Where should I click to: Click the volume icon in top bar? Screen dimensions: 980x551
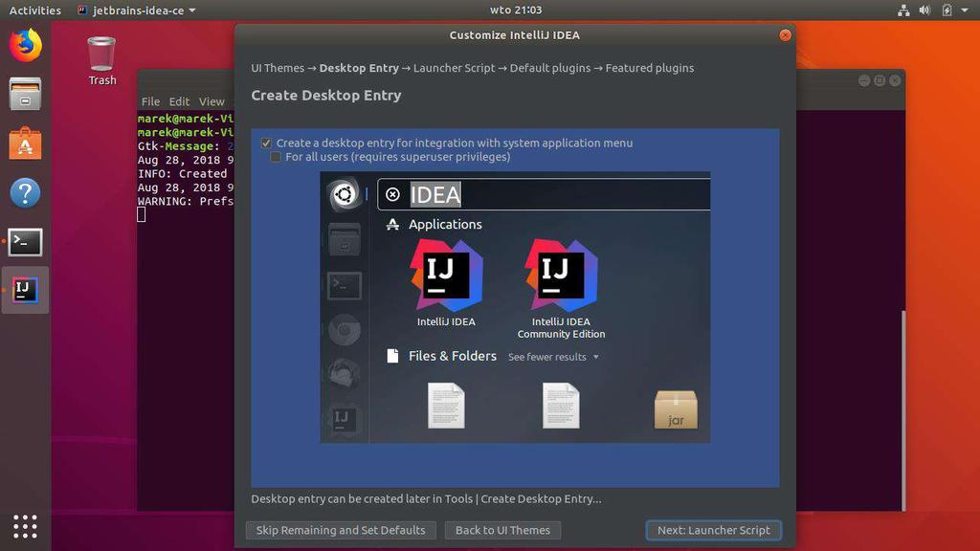(x=924, y=10)
